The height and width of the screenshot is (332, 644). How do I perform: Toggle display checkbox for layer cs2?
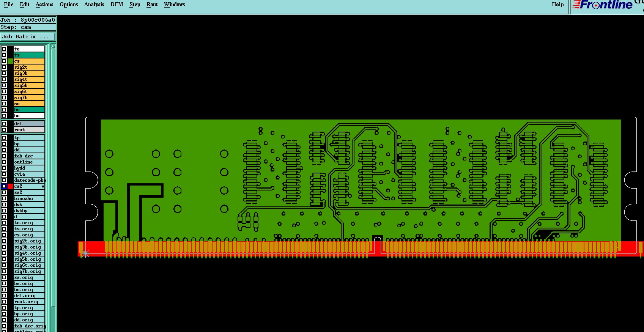coord(4,186)
